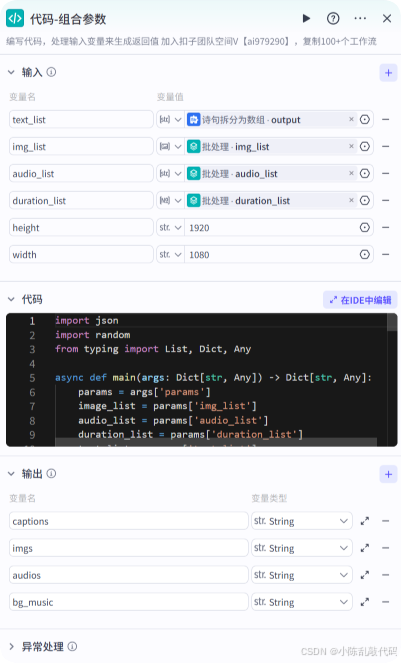
Task: Open variable selector for height row
Action: point(365,228)
